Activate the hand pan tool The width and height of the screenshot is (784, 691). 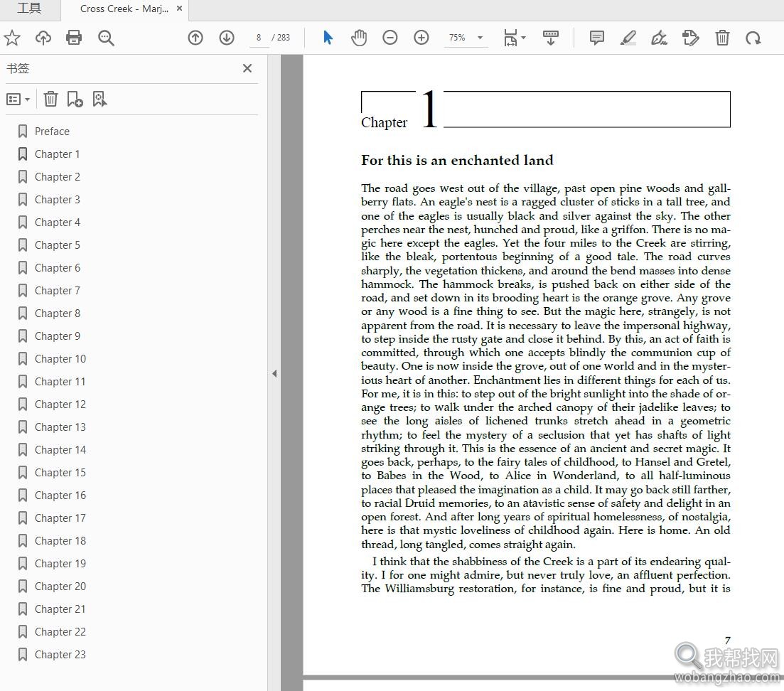point(358,38)
